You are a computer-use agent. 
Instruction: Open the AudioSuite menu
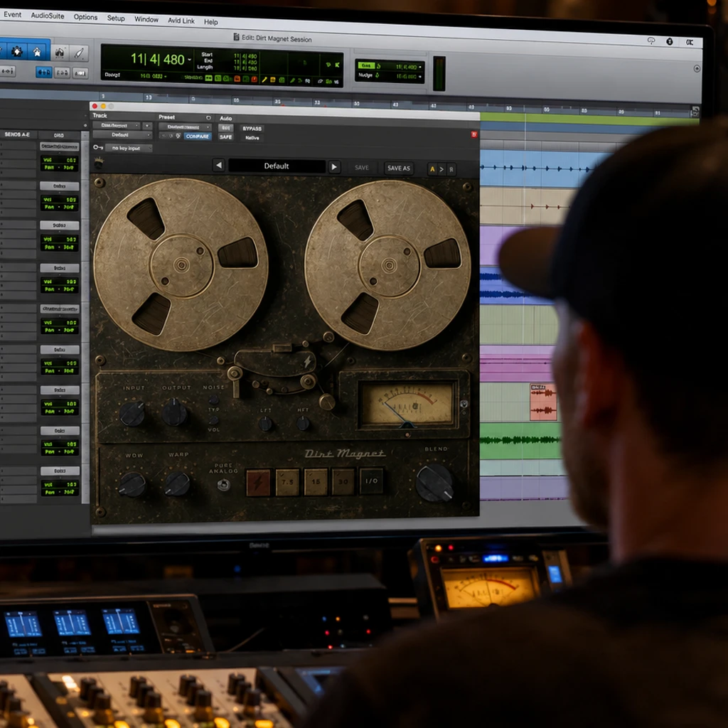48,16
